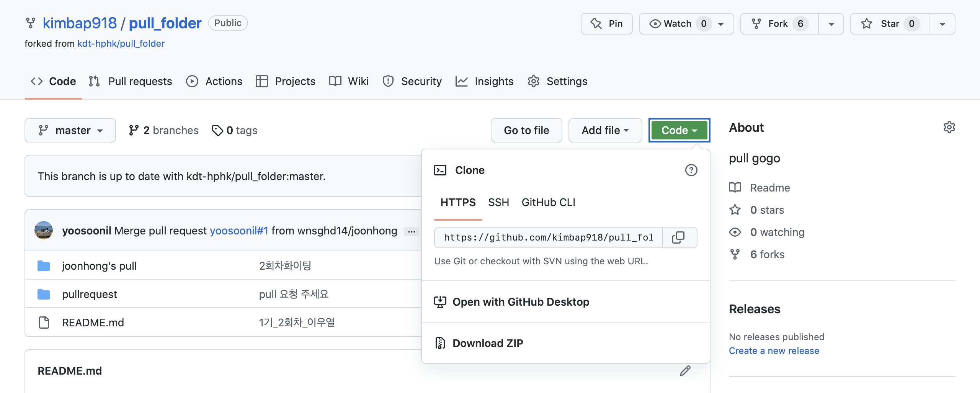980x393 pixels.
Task: Click the README edit pencil icon
Action: coord(685,371)
